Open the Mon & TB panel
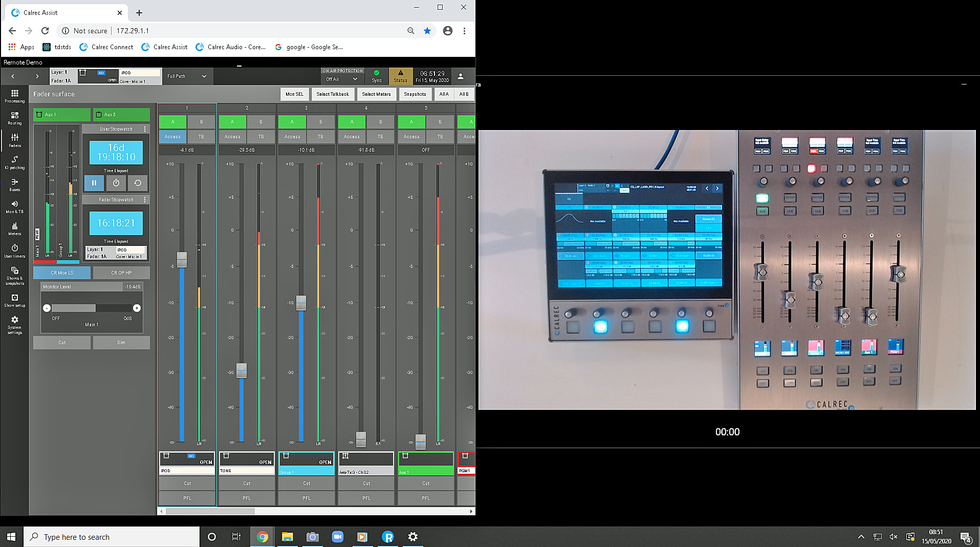Viewport: 980px width, 547px height. 14,207
